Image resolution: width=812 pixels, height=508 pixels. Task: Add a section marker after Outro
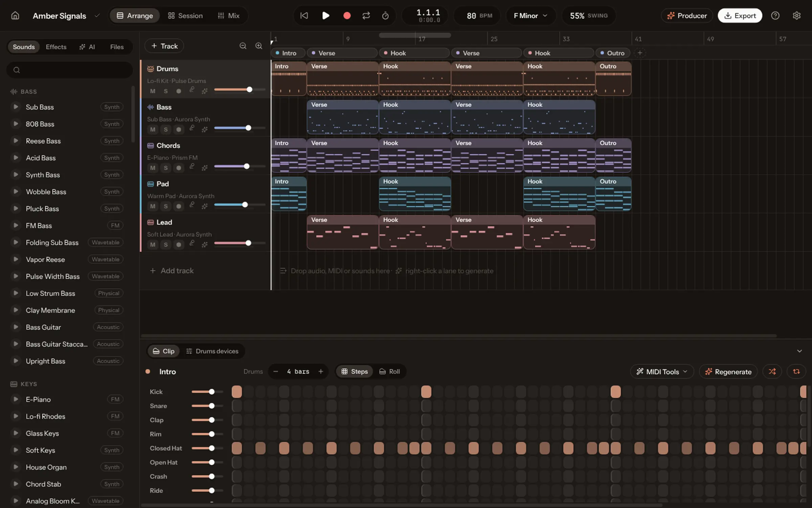(639, 53)
